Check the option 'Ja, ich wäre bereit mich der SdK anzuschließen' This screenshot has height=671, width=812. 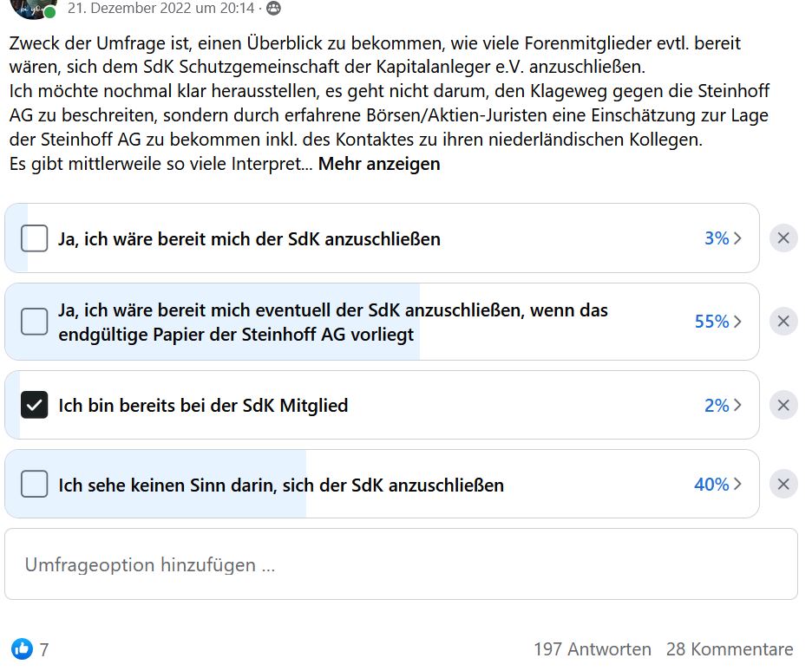[x=34, y=238]
